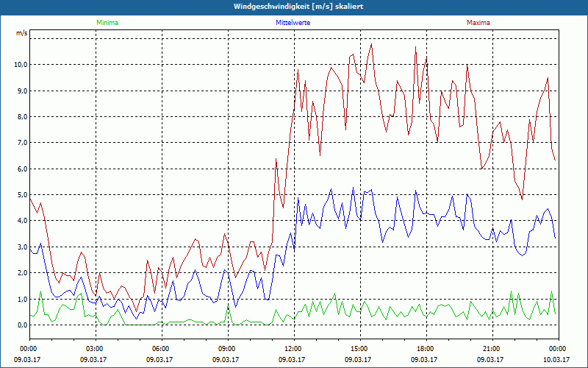Click the 7,0 y-axis value
This screenshot has width=588, height=368.
tap(23, 143)
